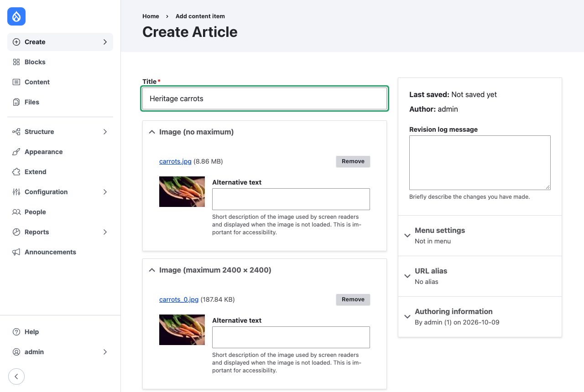Click the carrots.jpg image thumbnail

(182, 191)
